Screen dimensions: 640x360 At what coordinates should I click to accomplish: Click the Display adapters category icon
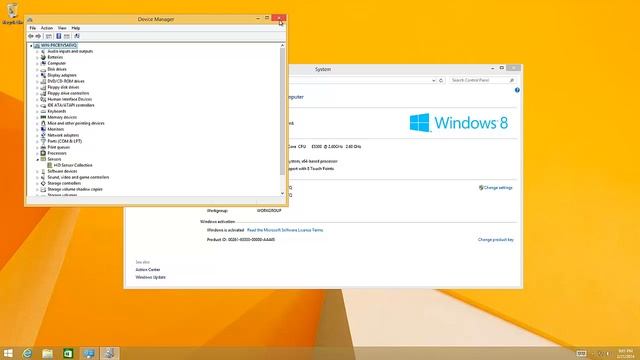coord(43,75)
